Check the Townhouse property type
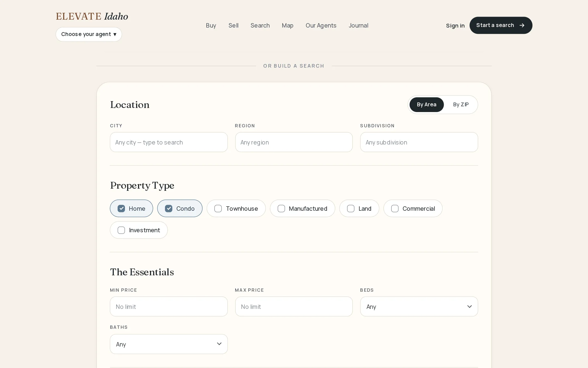 coord(236,209)
